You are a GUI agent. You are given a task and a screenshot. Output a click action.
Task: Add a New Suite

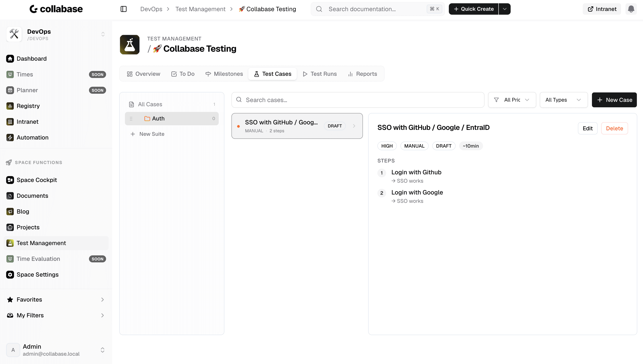click(147, 134)
